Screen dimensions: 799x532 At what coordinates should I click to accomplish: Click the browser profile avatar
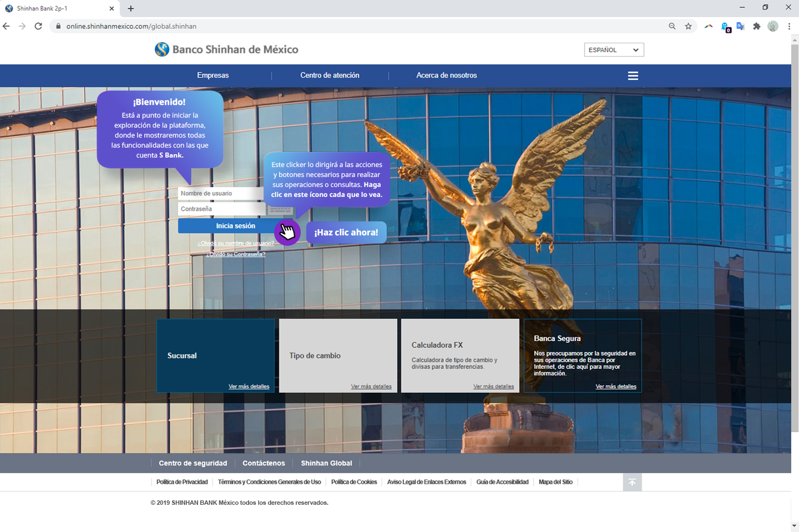coord(773,26)
